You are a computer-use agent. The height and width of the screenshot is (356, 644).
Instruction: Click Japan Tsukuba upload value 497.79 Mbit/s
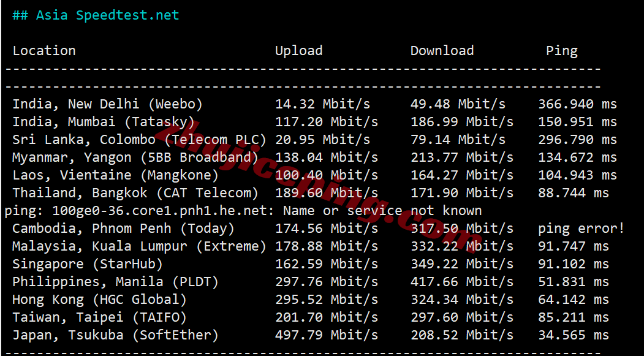(x=326, y=335)
